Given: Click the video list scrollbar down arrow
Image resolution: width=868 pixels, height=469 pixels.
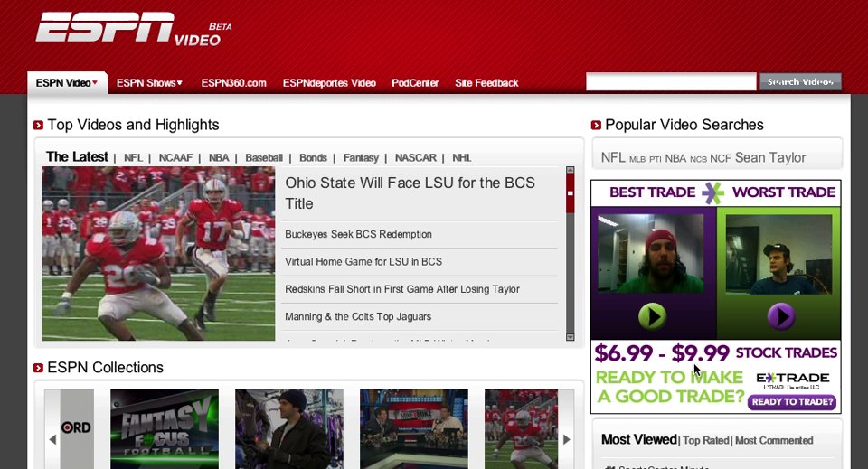Looking at the screenshot, I should (x=571, y=337).
